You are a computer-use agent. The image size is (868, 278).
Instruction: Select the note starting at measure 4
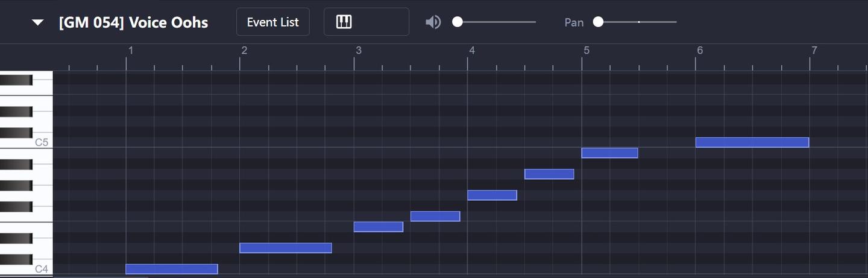(x=492, y=195)
